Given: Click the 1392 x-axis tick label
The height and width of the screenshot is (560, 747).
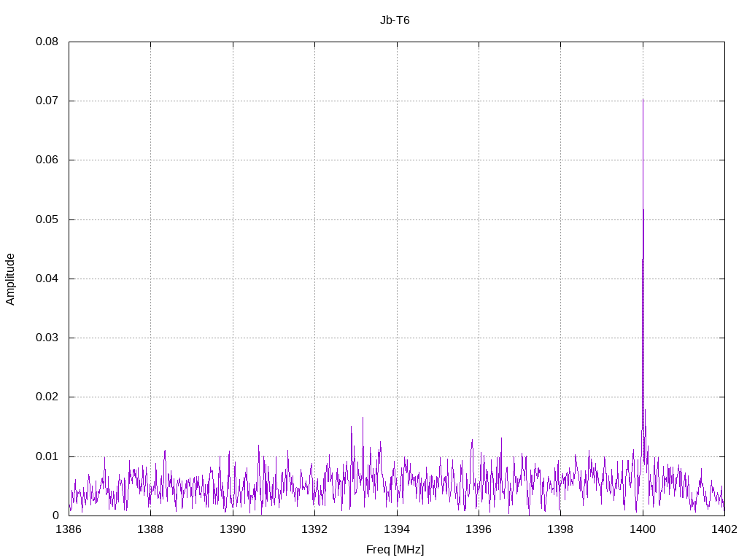Looking at the screenshot, I should click(314, 529).
